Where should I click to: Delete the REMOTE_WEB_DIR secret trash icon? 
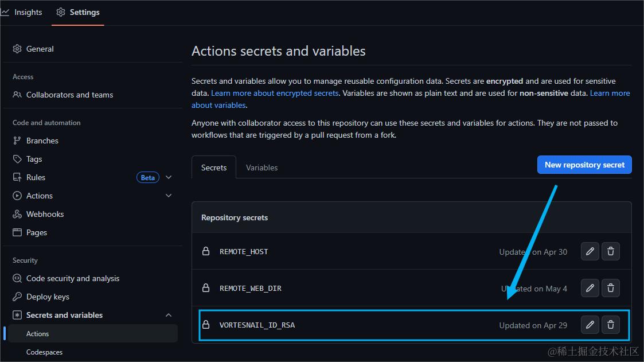coord(611,288)
